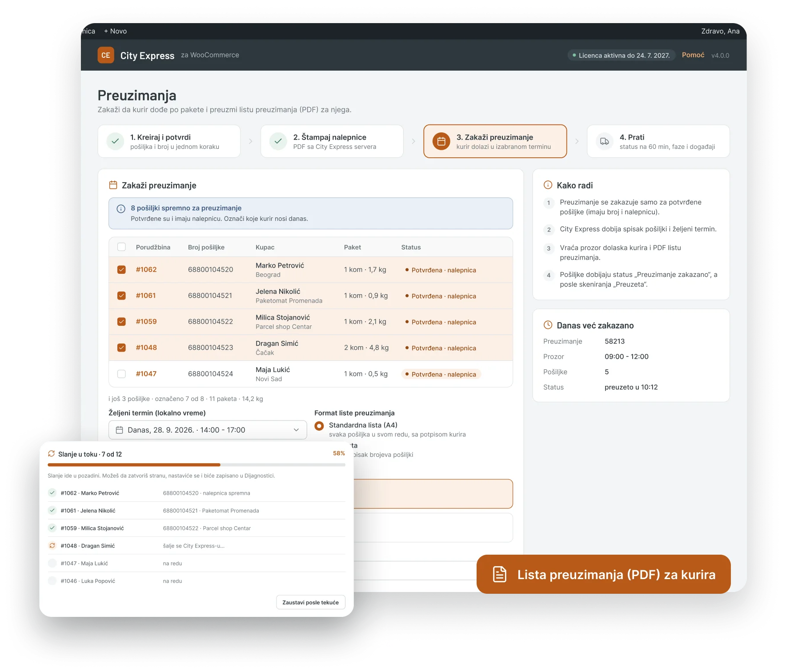This screenshot has height=672, width=786.
Task: Click done checkmark for #1059 Milica Stojanović in progress list
Action: pyautogui.click(x=52, y=528)
